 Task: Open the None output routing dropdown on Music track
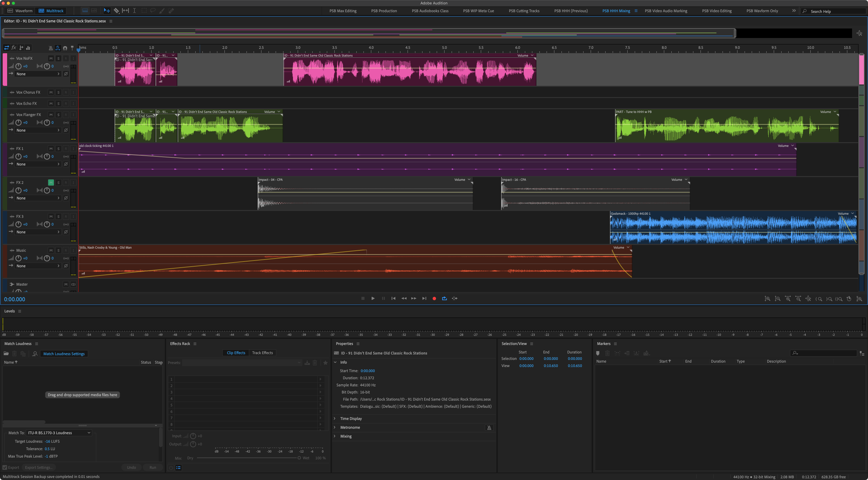pos(38,266)
